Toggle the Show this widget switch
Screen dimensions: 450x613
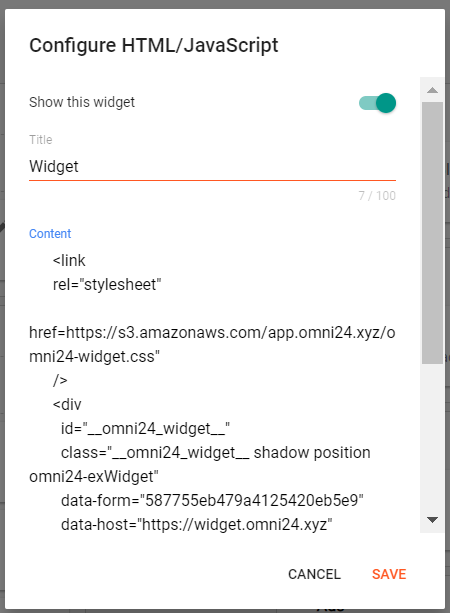377,103
